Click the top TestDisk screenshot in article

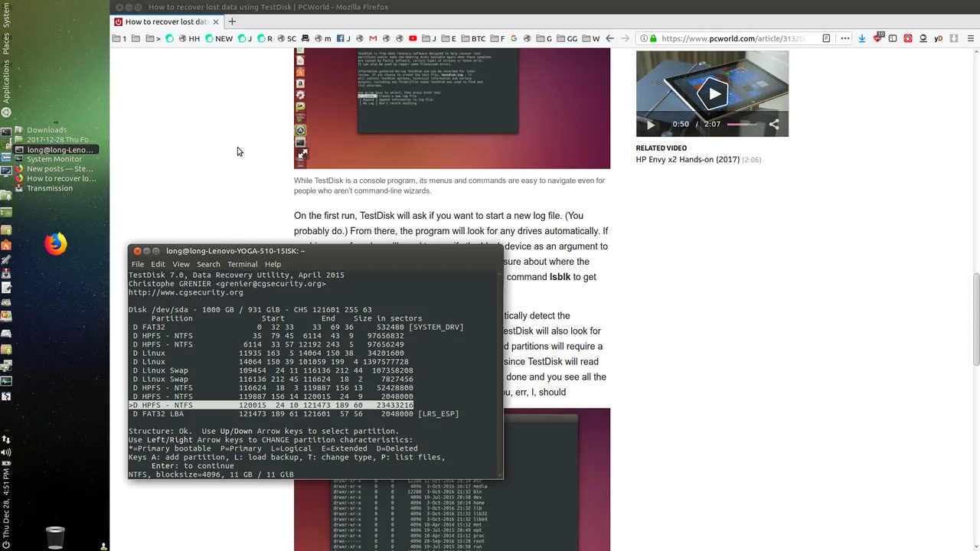pyautogui.click(x=452, y=108)
